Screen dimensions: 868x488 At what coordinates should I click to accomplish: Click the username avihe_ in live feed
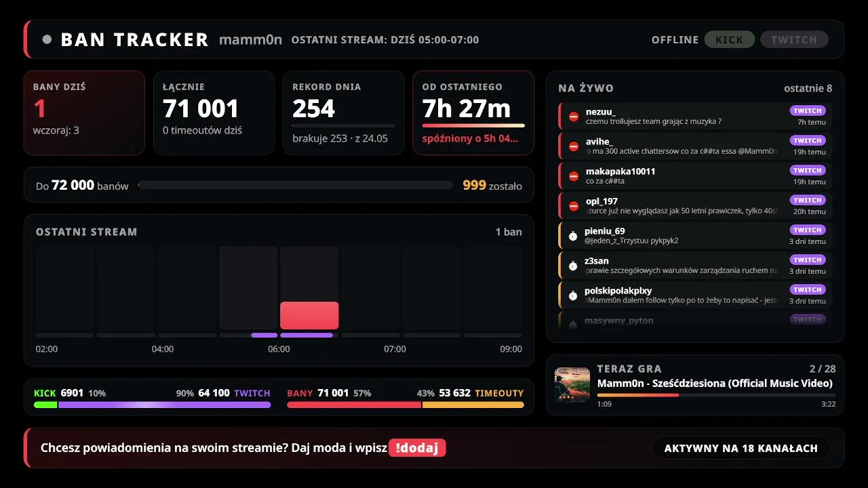coord(599,142)
